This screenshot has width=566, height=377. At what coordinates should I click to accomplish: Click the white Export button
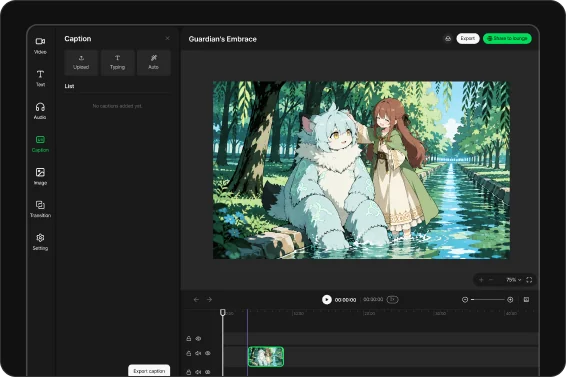[467, 38]
